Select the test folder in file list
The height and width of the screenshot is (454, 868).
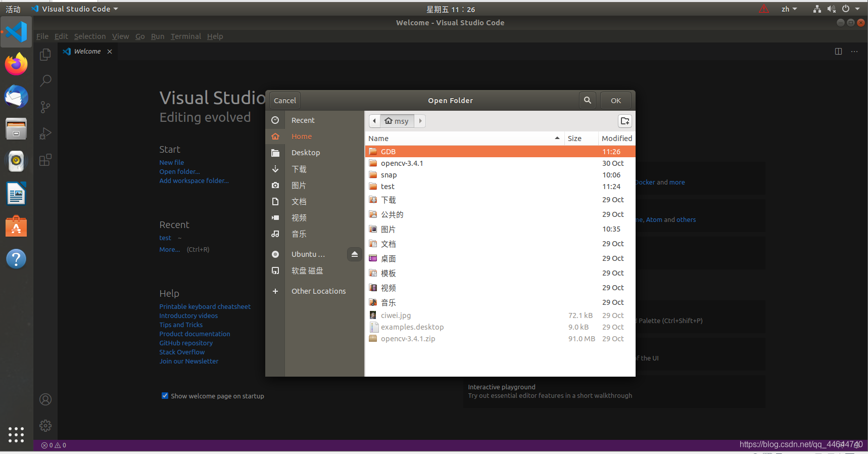coord(500,187)
